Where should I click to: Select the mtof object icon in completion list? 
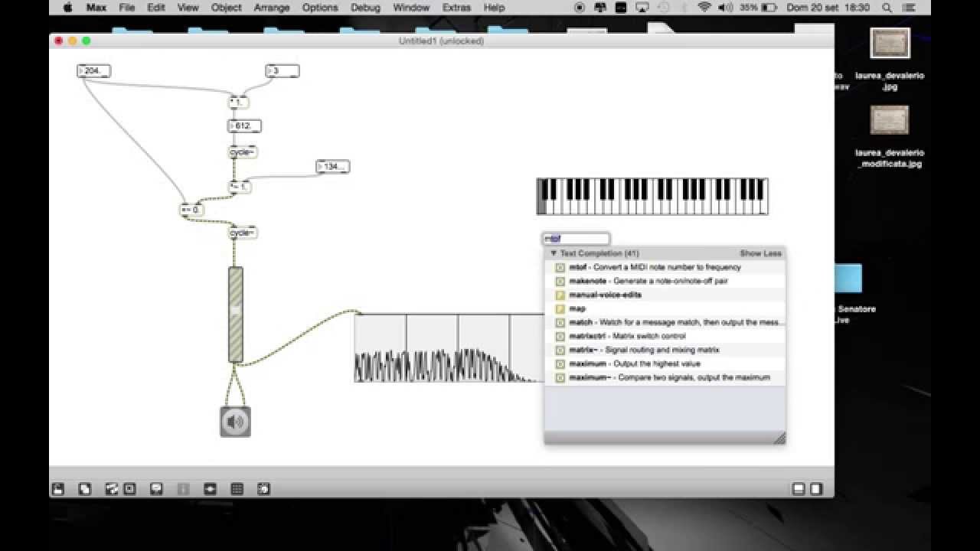coord(560,268)
